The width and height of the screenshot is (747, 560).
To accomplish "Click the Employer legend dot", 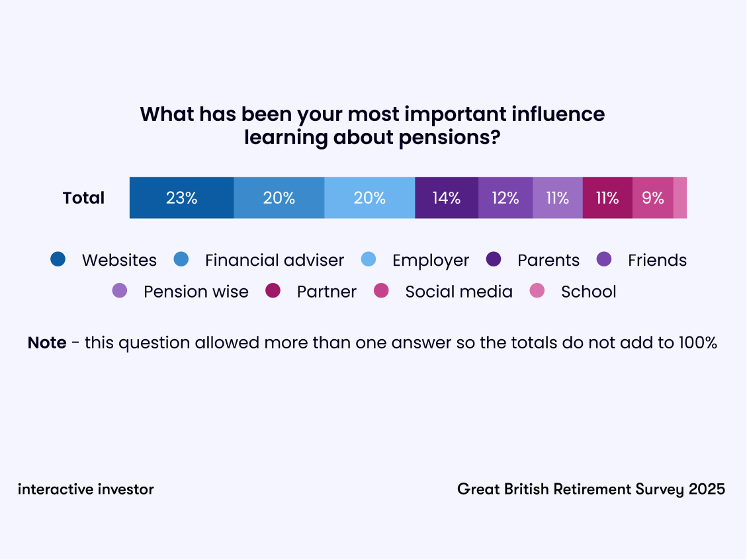I will coord(369,260).
